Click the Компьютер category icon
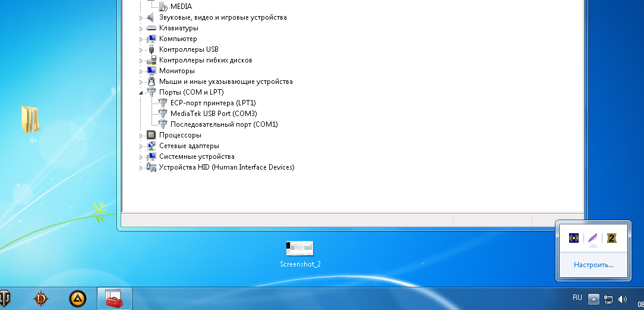644x310 pixels. [x=151, y=39]
